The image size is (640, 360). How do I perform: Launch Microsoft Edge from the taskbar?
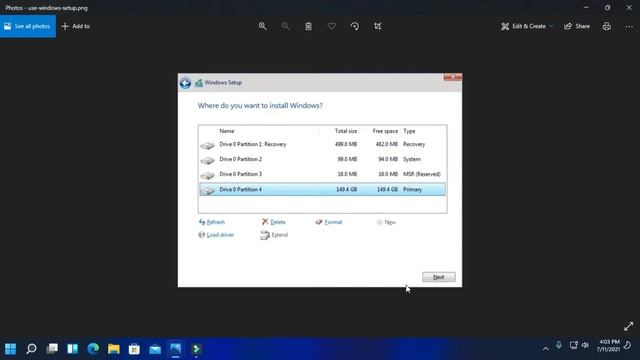pyautogui.click(x=93, y=349)
